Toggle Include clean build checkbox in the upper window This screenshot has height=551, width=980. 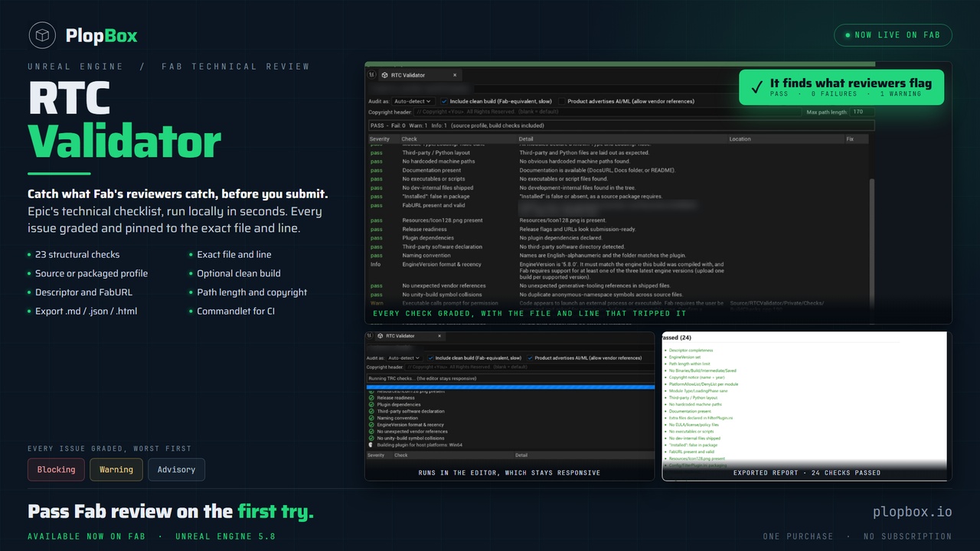pyautogui.click(x=444, y=101)
